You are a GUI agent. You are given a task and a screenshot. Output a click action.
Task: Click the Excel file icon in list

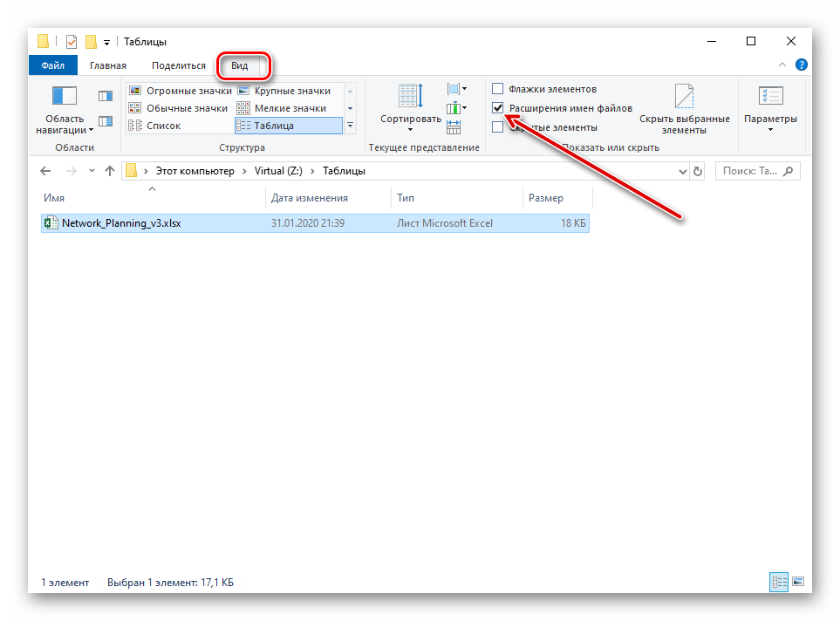[51, 223]
